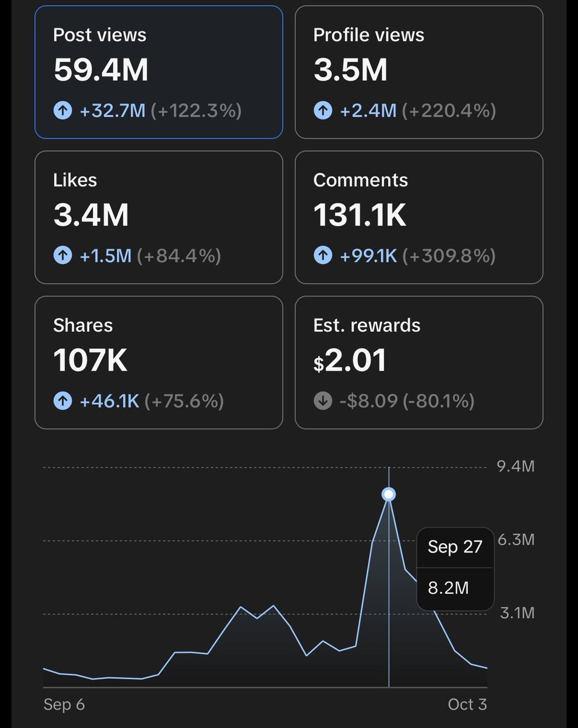Click the 3.5M profile views total
The width and height of the screenshot is (578, 728).
(351, 70)
